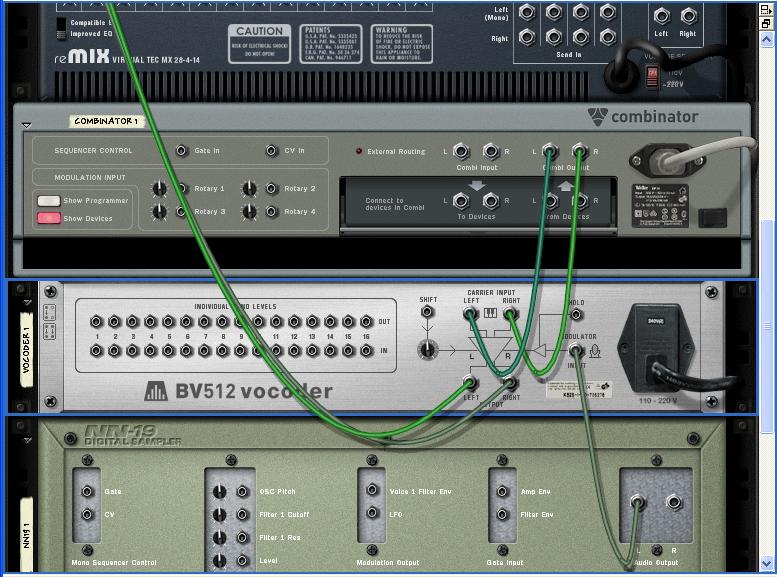This screenshot has height=577, width=777.
Task: Adjust the Rotary 2 trim knob
Action: 249,188
